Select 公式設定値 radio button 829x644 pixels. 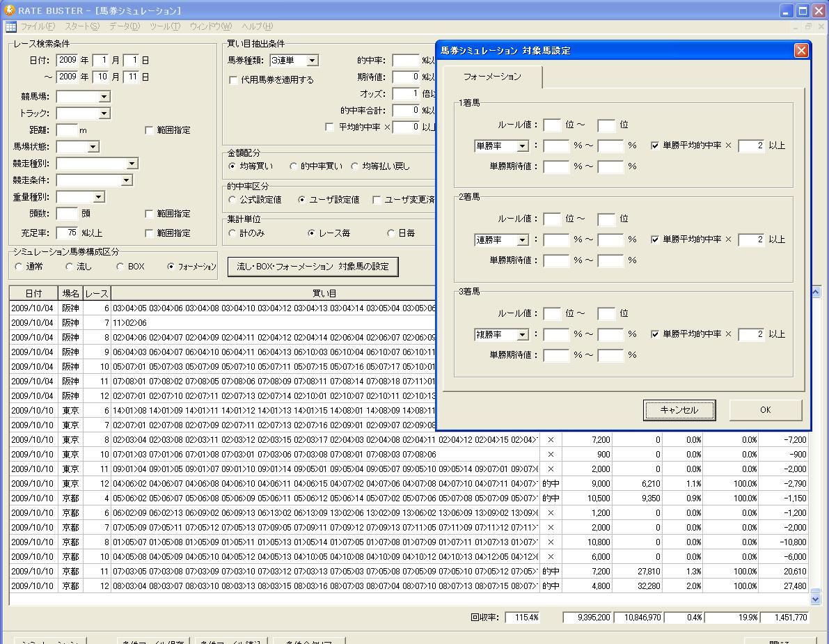tap(232, 199)
